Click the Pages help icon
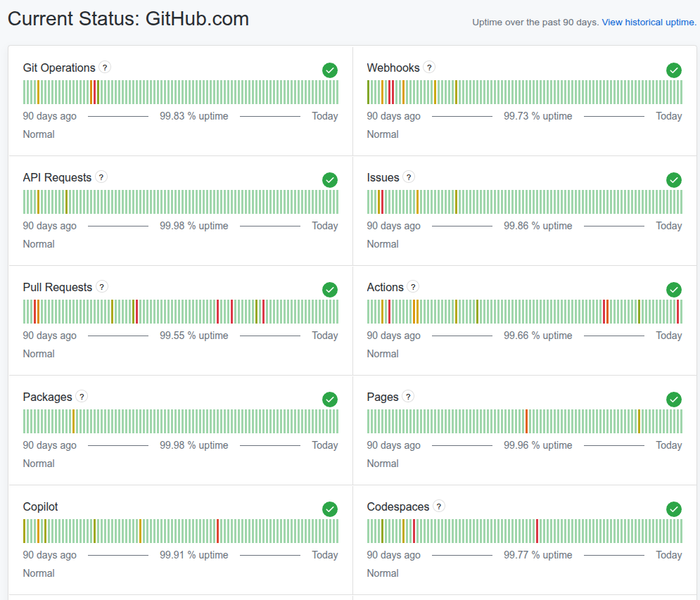Screen dimensions: 700x600 pyautogui.click(x=408, y=397)
